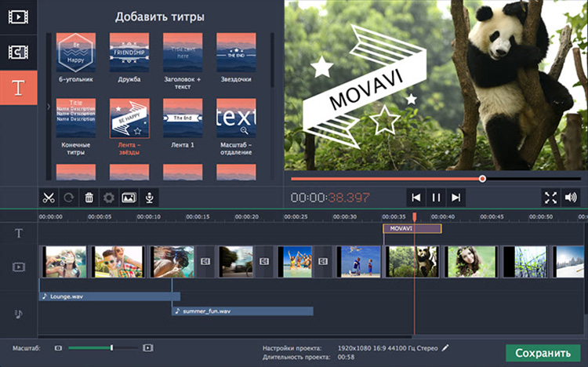Toggle fullscreen preview mode
Viewport: 588px width, 367px height.
[550, 198]
